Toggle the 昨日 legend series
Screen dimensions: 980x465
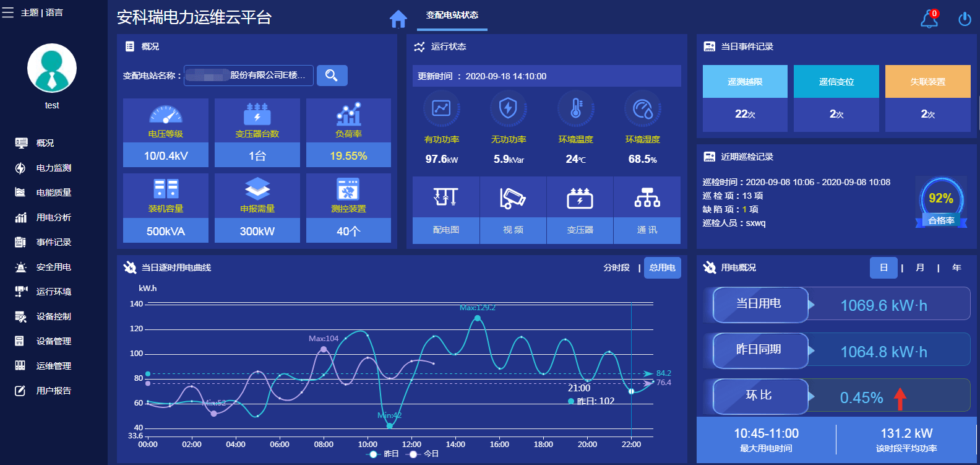click(383, 454)
